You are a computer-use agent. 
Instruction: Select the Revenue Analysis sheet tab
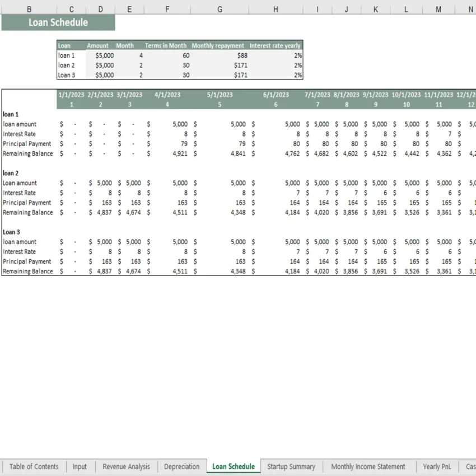125,466
